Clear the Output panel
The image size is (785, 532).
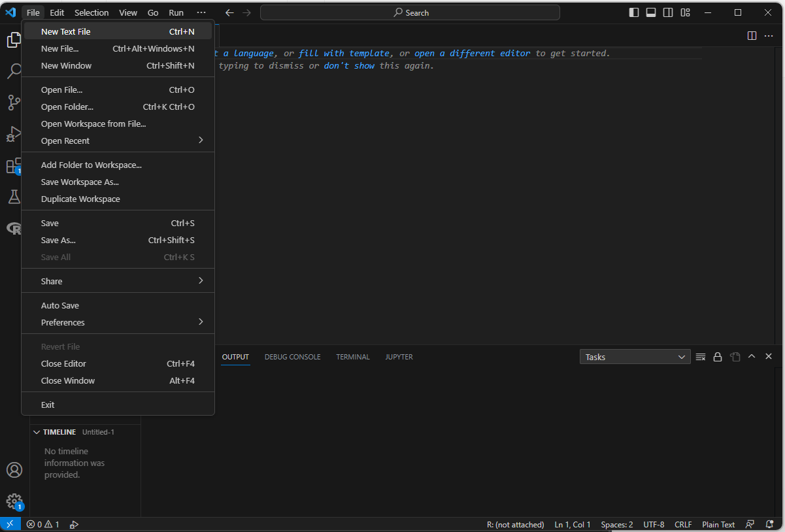701,356
